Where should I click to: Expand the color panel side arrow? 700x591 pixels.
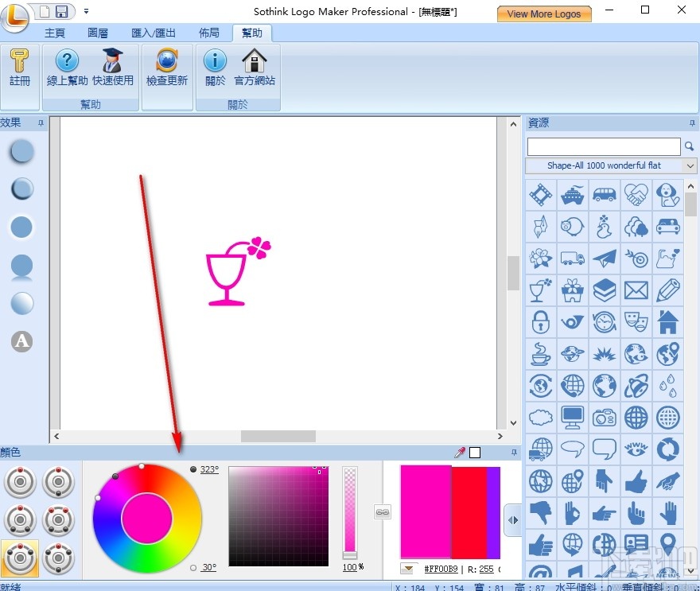tap(513, 521)
